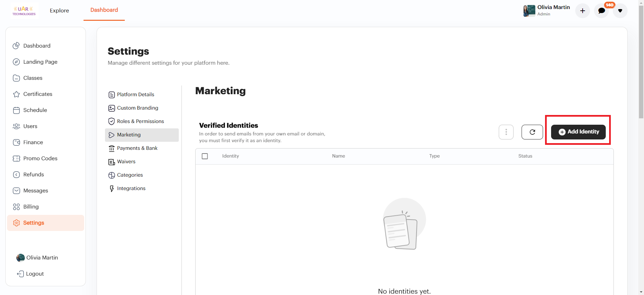Go to Landing Page in sidebar
The image size is (644, 295).
[40, 62]
